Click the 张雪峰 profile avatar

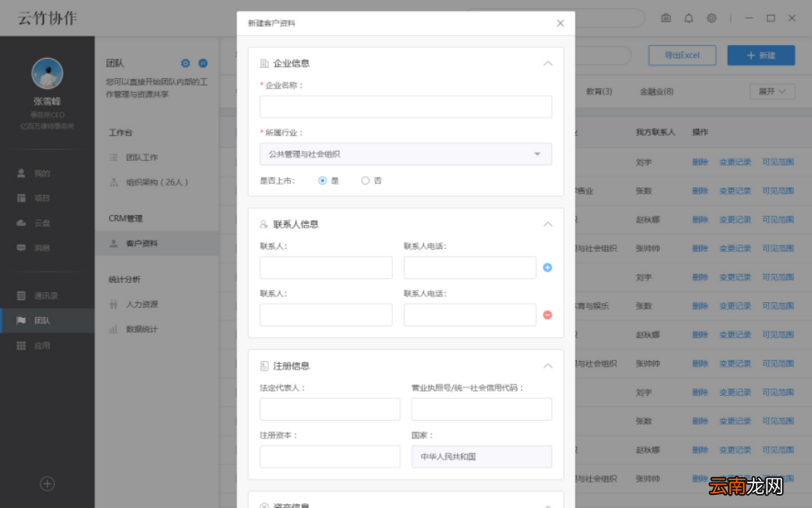point(47,73)
